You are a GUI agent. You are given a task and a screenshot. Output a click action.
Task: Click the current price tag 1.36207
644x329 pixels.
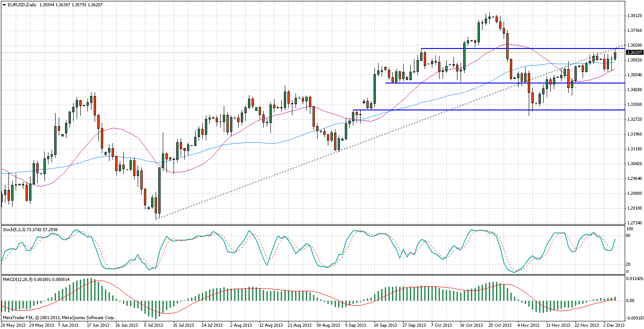click(634, 53)
